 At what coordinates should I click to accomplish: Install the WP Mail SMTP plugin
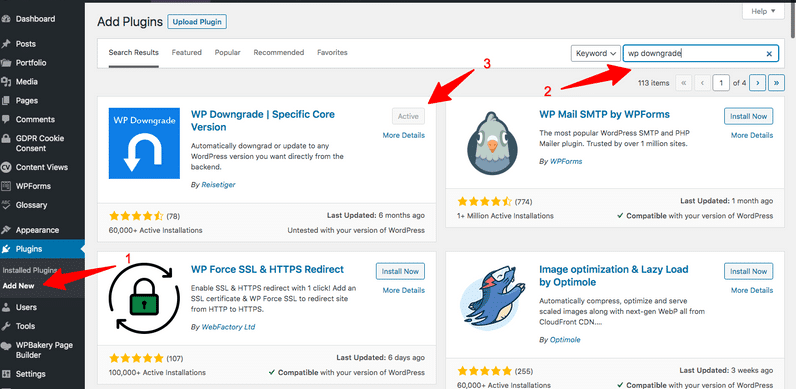coord(748,116)
